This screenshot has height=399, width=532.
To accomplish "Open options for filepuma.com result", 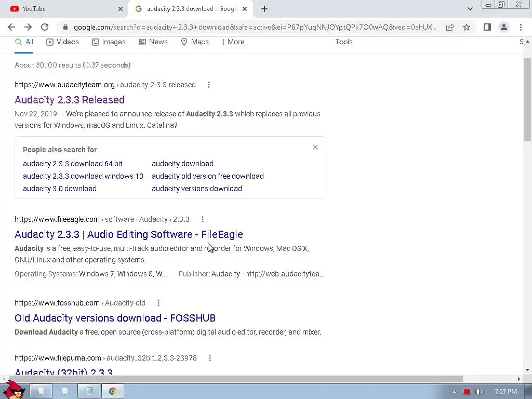I will click(210, 358).
